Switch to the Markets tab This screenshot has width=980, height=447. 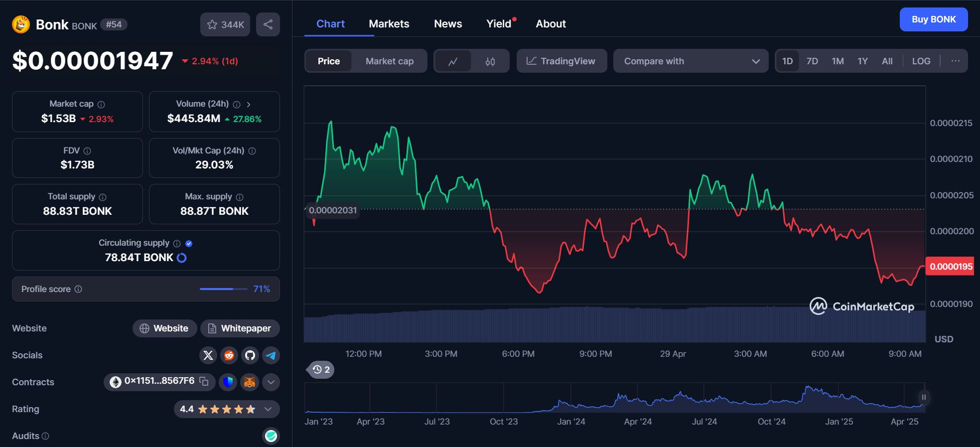(x=389, y=24)
